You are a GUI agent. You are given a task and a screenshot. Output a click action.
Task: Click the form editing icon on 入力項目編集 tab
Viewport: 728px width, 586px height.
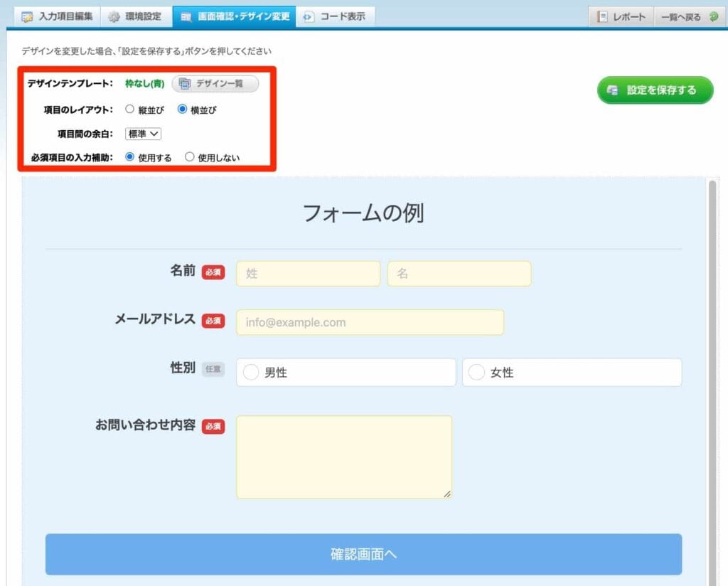[x=28, y=15]
